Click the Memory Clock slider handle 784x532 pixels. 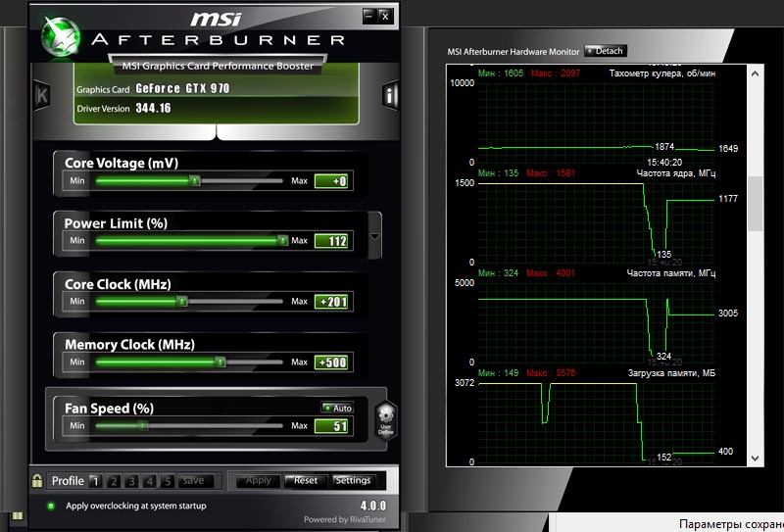click(x=220, y=362)
